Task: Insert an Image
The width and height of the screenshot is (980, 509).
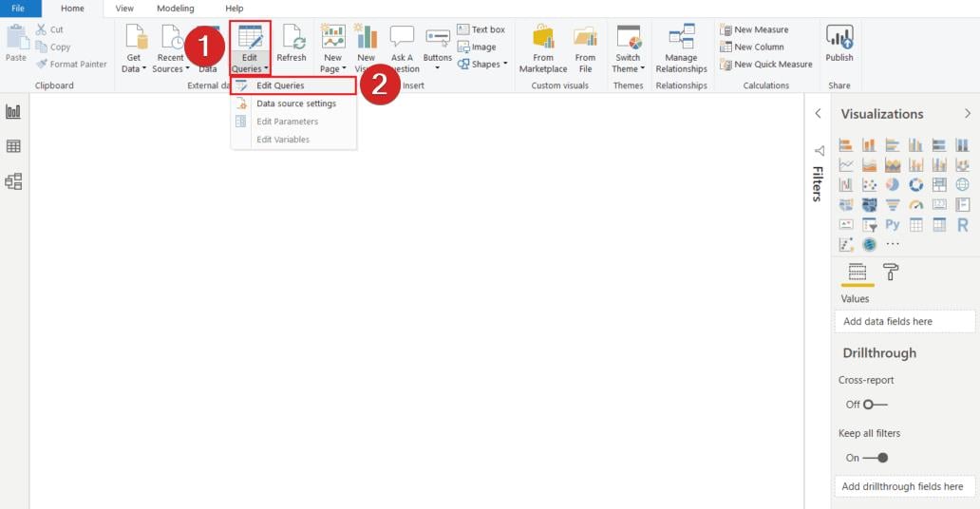Action: tap(477, 47)
